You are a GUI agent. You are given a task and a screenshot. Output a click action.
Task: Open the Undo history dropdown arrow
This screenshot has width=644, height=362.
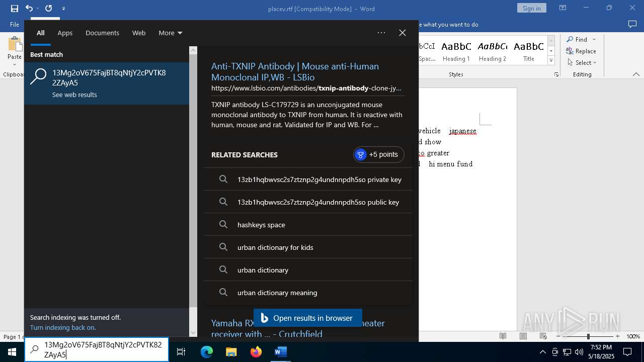click(x=38, y=8)
